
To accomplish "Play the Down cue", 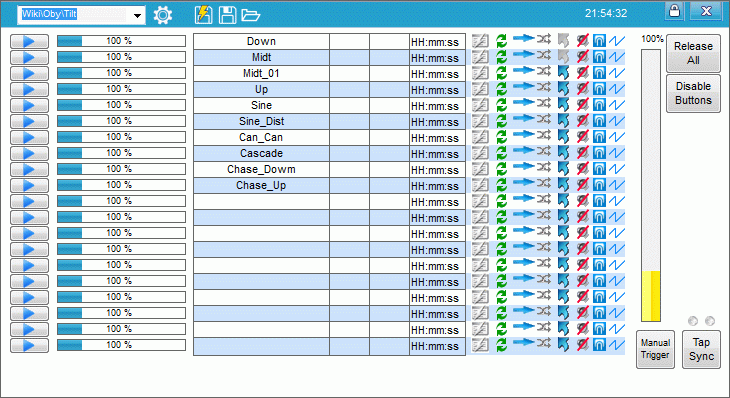I will click(29, 41).
